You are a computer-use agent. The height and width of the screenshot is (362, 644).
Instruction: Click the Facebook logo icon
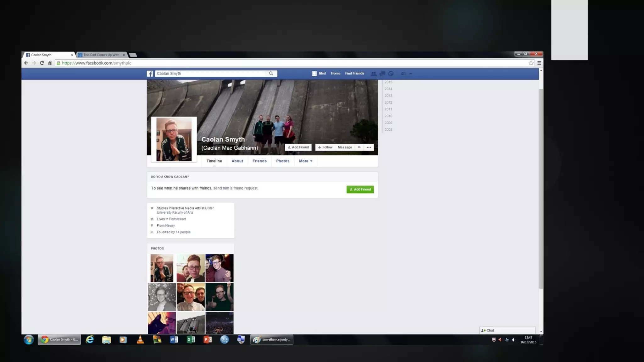coord(150,74)
